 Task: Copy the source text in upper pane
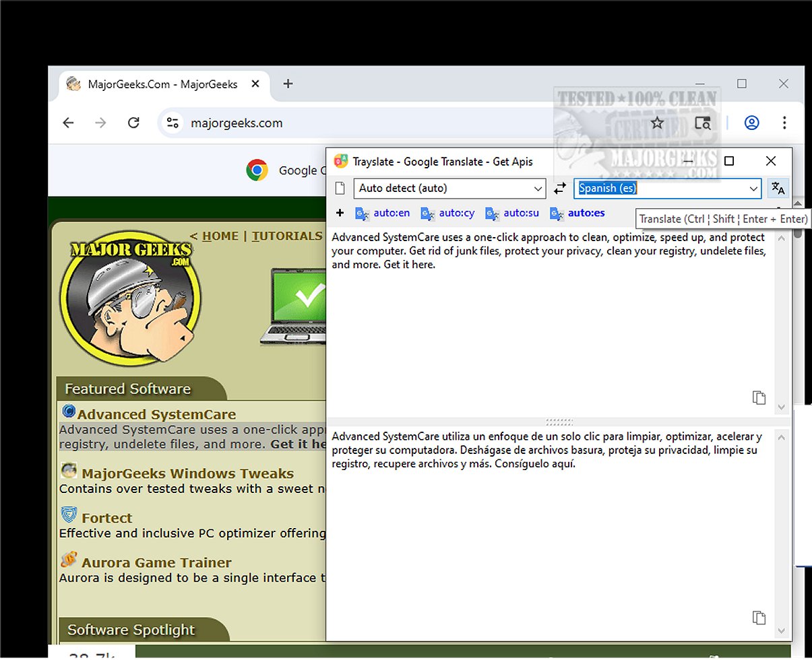(x=759, y=397)
